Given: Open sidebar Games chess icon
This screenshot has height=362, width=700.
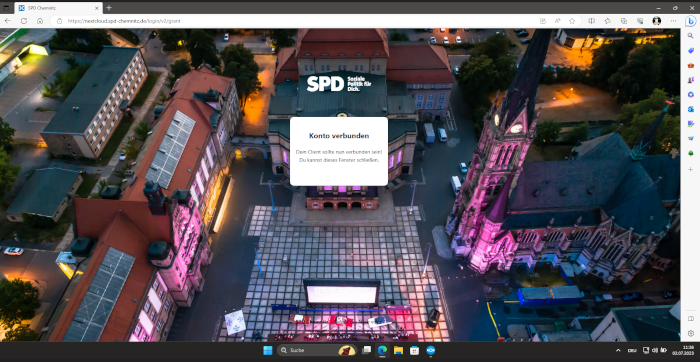Looking at the screenshot, I should 691,80.
